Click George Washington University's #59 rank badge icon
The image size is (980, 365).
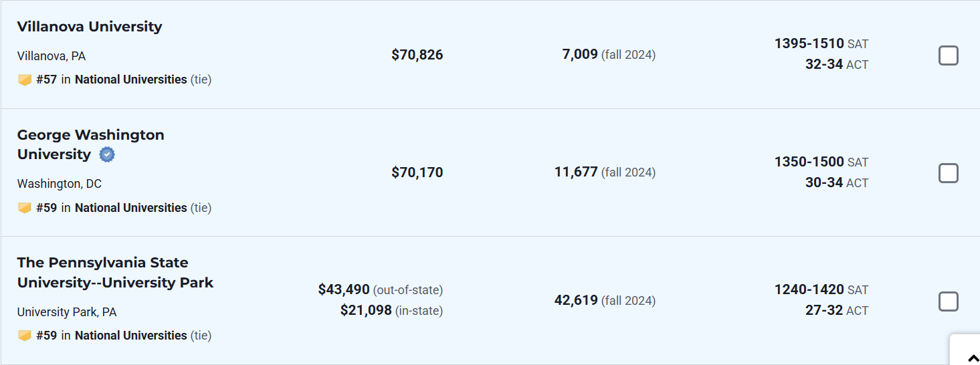tap(25, 208)
